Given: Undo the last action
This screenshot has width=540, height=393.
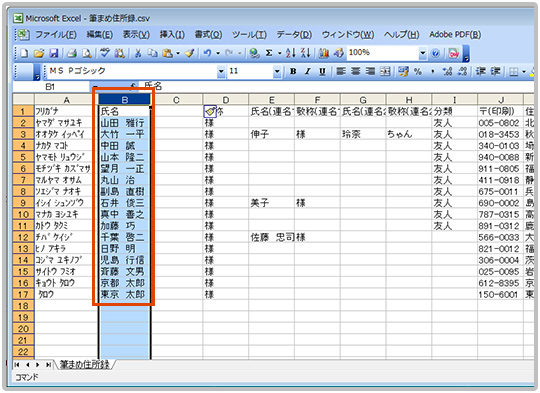Looking at the screenshot, I should point(207,53).
